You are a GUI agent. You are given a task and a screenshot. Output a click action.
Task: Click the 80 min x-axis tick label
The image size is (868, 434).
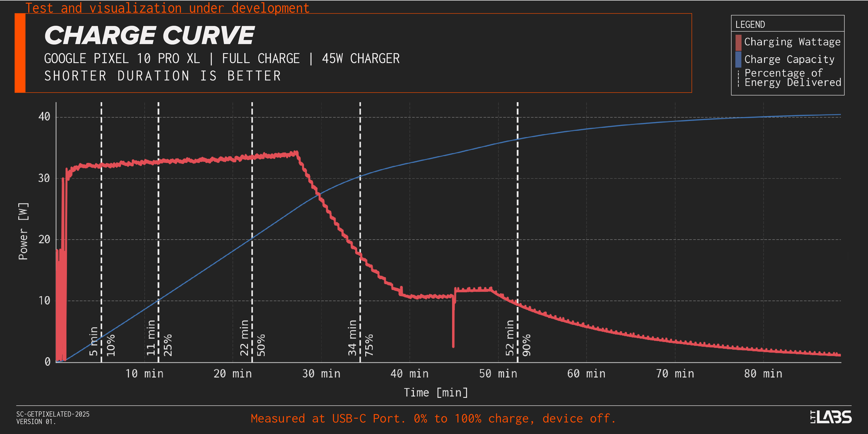pyautogui.click(x=763, y=374)
